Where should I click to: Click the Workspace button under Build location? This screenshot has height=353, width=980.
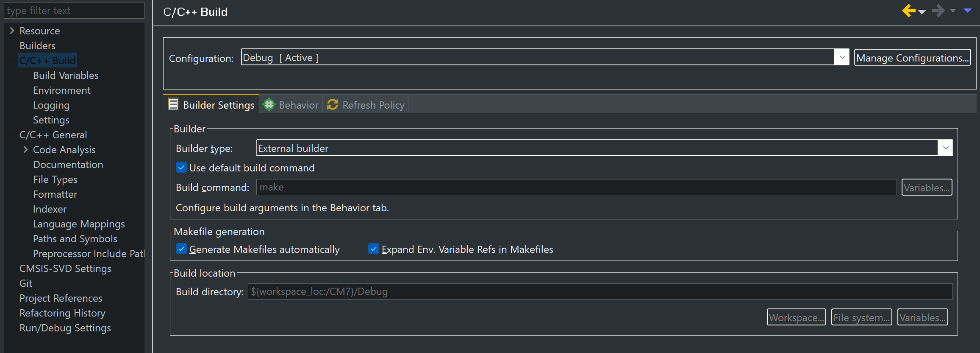(x=796, y=317)
